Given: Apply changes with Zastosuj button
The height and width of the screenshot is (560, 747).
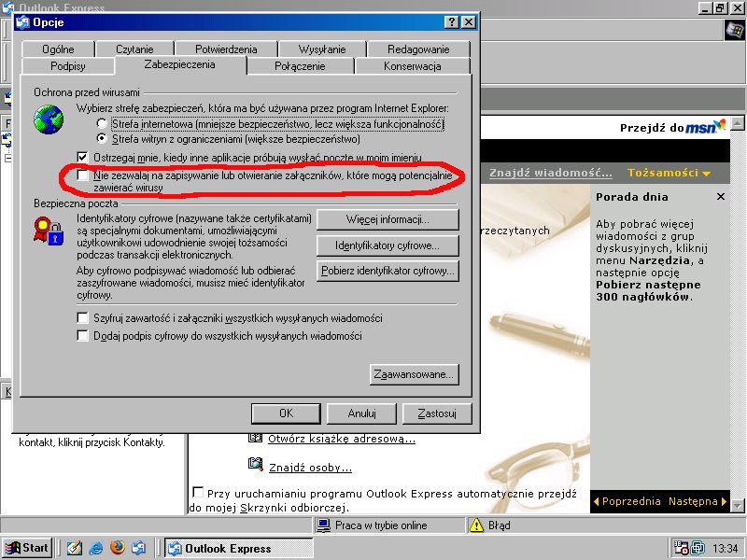Looking at the screenshot, I should coord(437,413).
